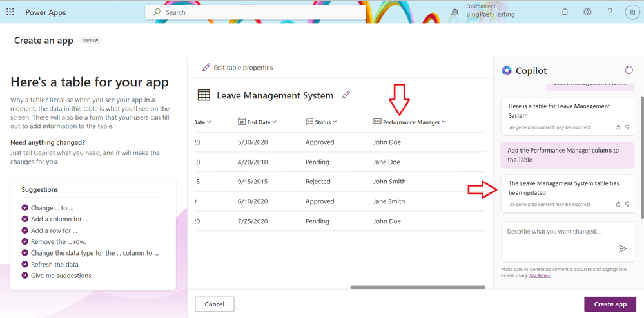Click Edit table properties
Image resolution: width=644 pixels, height=318 pixels.
point(237,68)
